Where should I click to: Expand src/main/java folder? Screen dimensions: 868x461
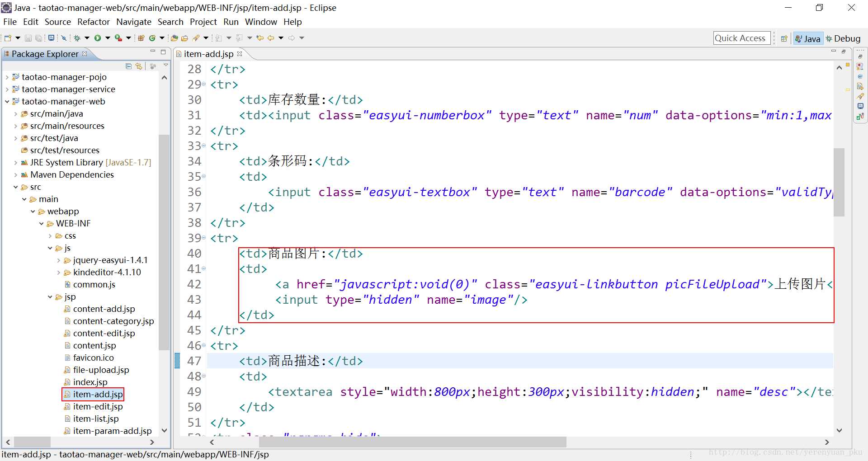(x=15, y=114)
